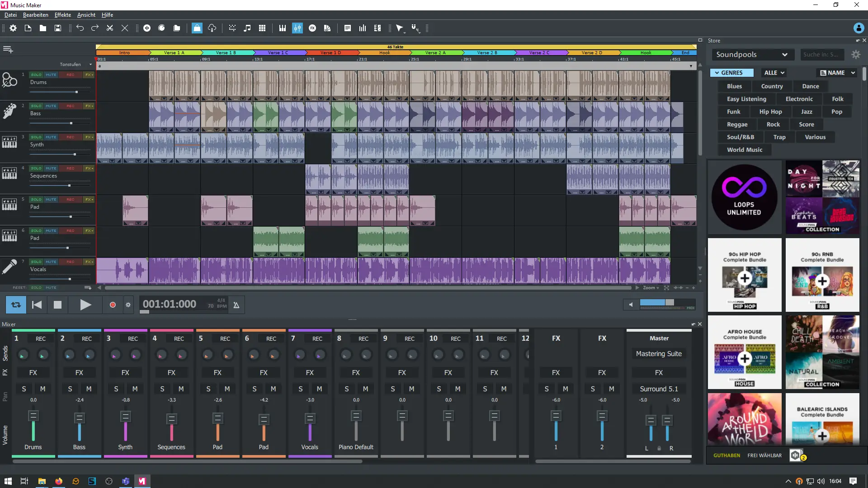Open the Mastering Suite
This screenshot has height=488, width=868.
click(x=659, y=353)
